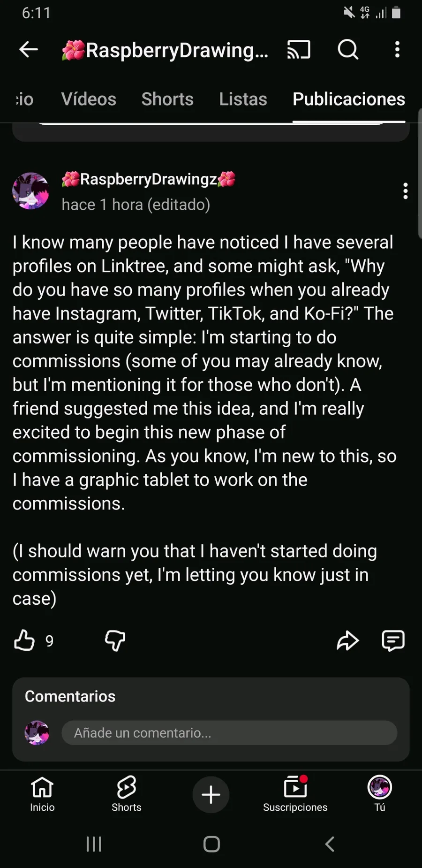This screenshot has height=868, width=422.
Task: Open the post's three-dot options menu
Action: (406, 191)
